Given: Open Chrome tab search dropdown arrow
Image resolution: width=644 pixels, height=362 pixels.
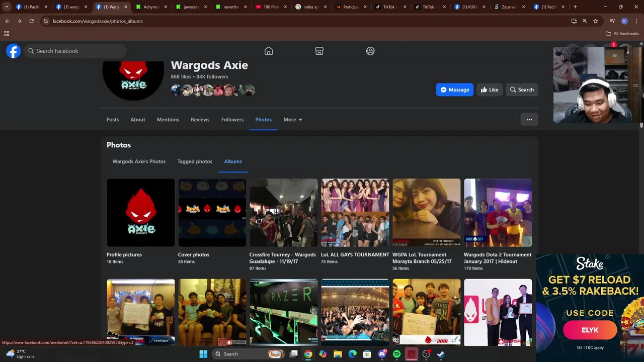Looking at the screenshot, I should [7, 7].
